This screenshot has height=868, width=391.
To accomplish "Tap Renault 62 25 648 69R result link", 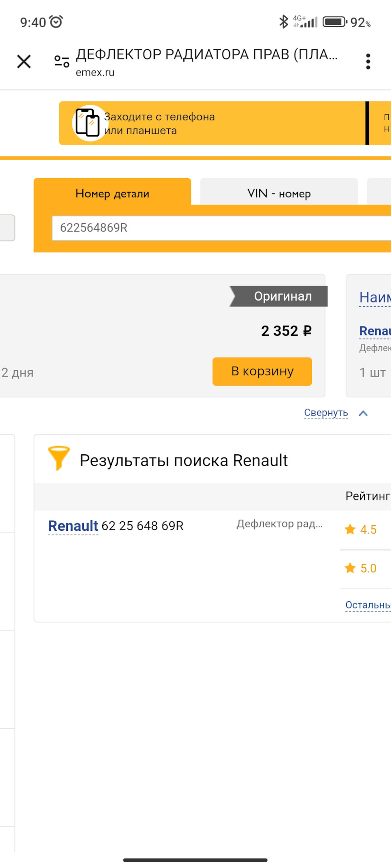I will point(115,526).
